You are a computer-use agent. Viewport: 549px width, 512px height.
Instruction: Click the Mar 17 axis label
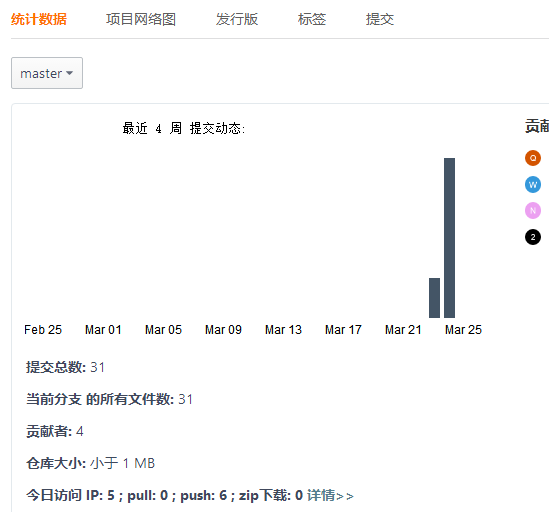[343, 330]
